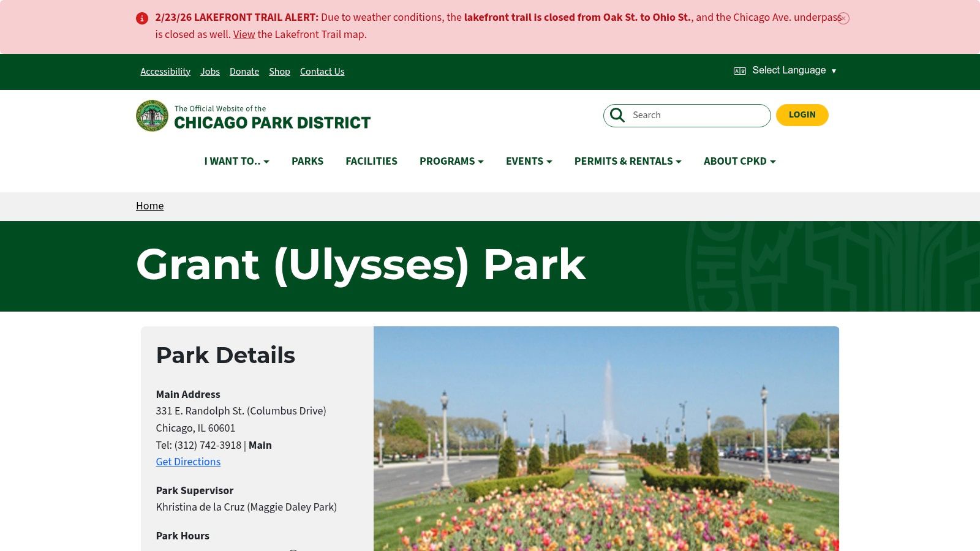Viewport: 980px width, 551px height.
Task: Expand the EVENTS dropdown menu
Action: pyautogui.click(x=529, y=161)
